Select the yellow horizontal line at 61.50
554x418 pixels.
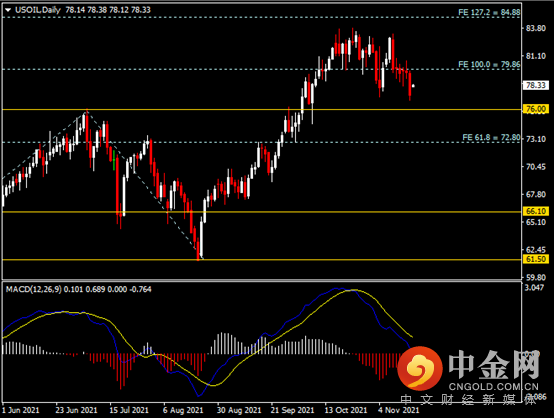point(261,260)
